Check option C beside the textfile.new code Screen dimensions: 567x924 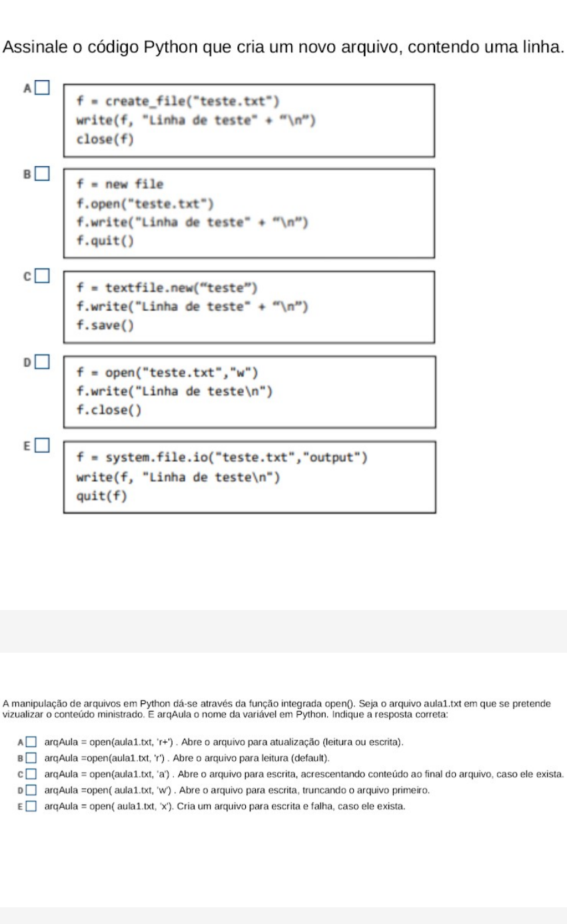click(x=43, y=275)
